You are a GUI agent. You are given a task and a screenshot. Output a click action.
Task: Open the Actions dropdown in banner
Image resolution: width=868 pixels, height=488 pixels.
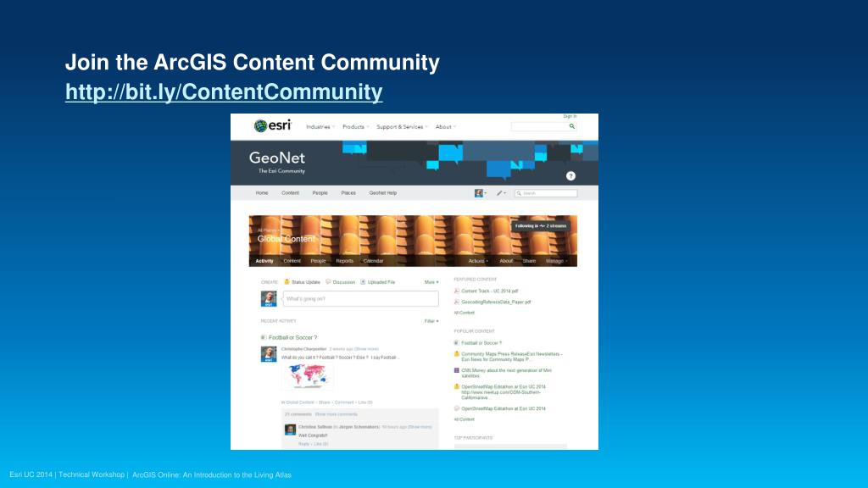tap(478, 261)
